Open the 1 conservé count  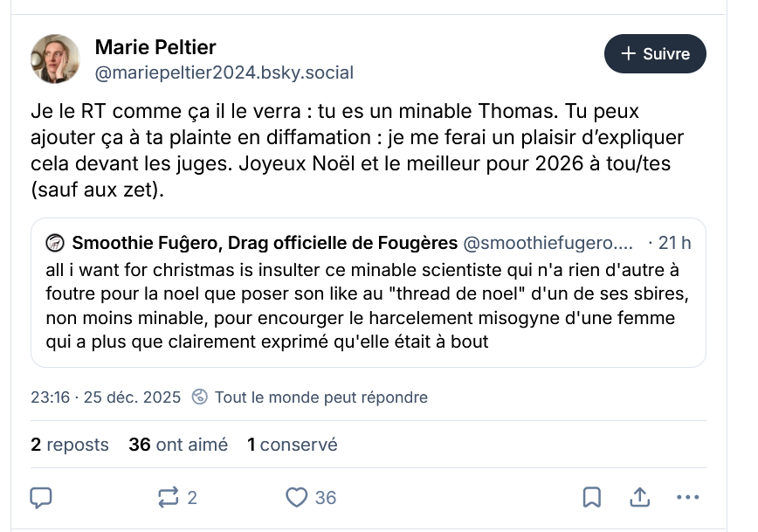click(292, 445)
